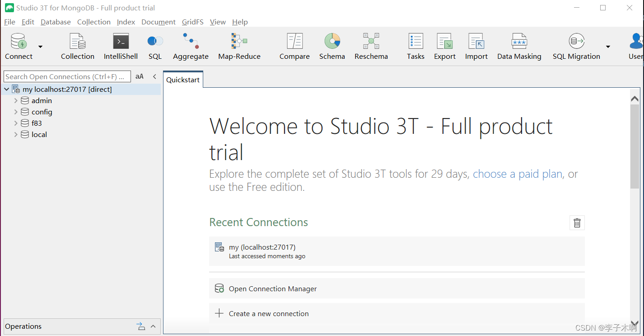Open the Schema explorer tool
Screen dimensions: 644x336
[332, 46]
